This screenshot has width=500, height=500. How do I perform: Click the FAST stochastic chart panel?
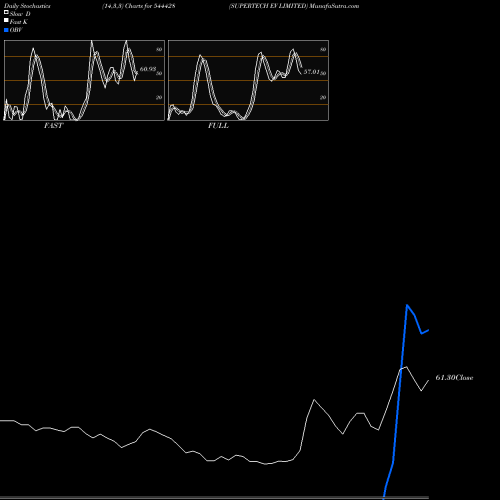tap(84, 80)
